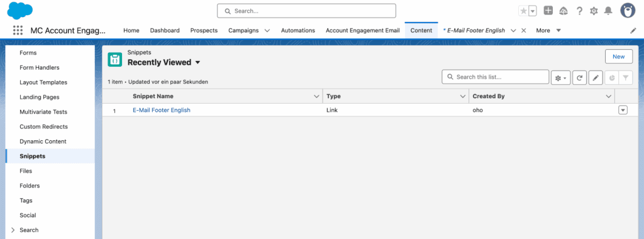Open the Favorites list dropdown arrow

pyautogui.click(x=533, y=11)
